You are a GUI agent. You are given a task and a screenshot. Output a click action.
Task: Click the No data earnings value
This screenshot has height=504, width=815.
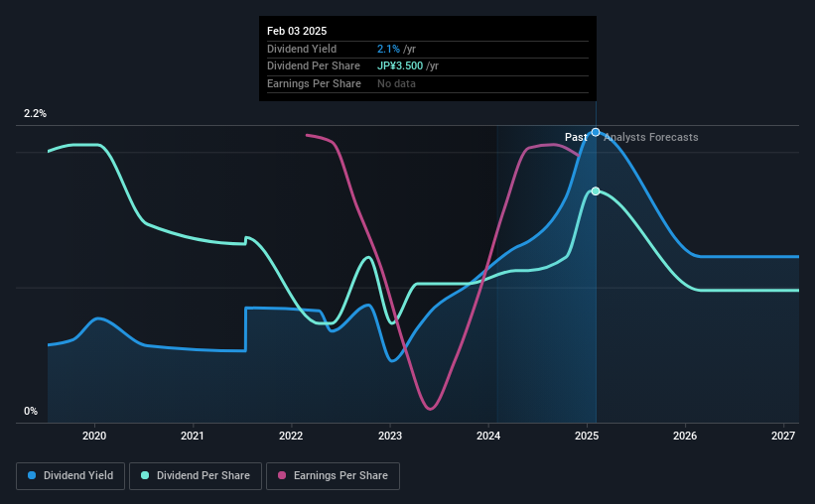click(396, 83)
